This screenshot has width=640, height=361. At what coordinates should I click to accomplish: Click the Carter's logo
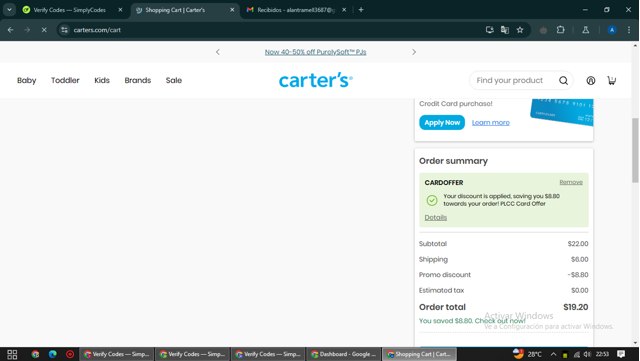[316, 80]
